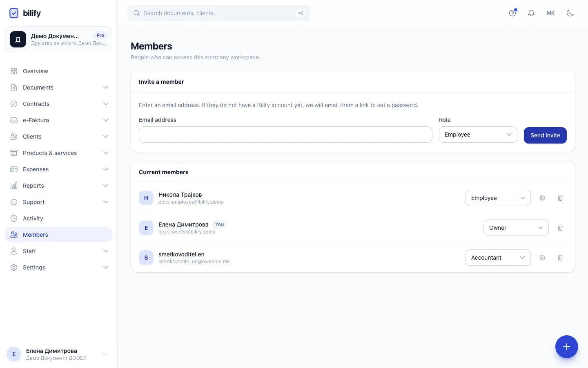Open notifications bell
588x368 pixels.
pyautogui.click(x=531, y=13)
